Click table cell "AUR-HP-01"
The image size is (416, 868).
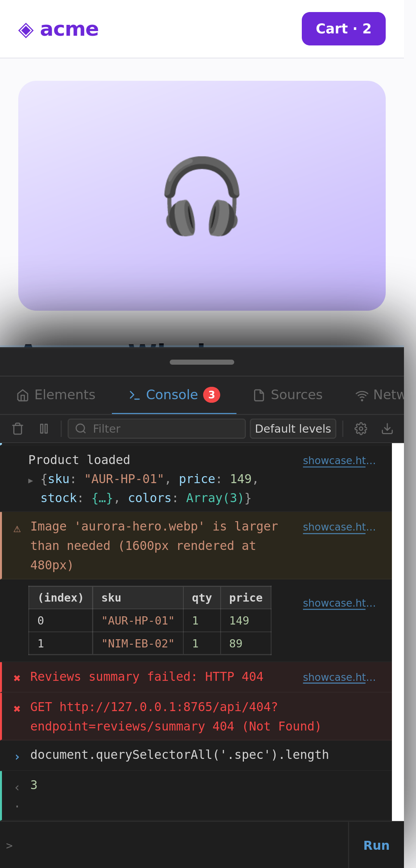(138, 621)
